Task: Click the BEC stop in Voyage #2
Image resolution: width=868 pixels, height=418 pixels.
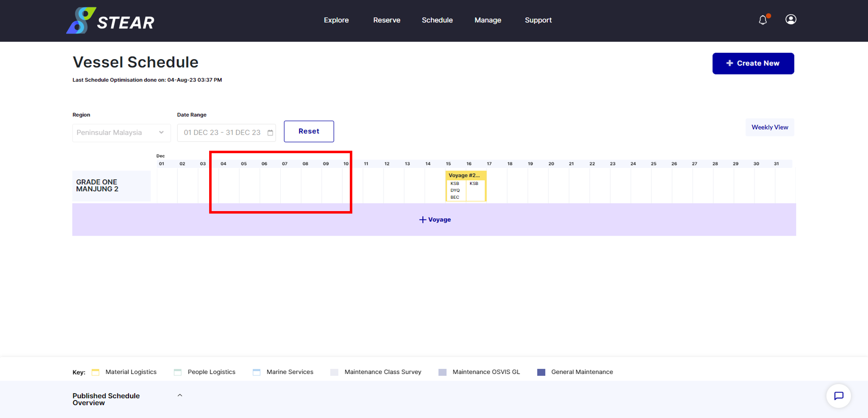Action: [x=455, y=197]
